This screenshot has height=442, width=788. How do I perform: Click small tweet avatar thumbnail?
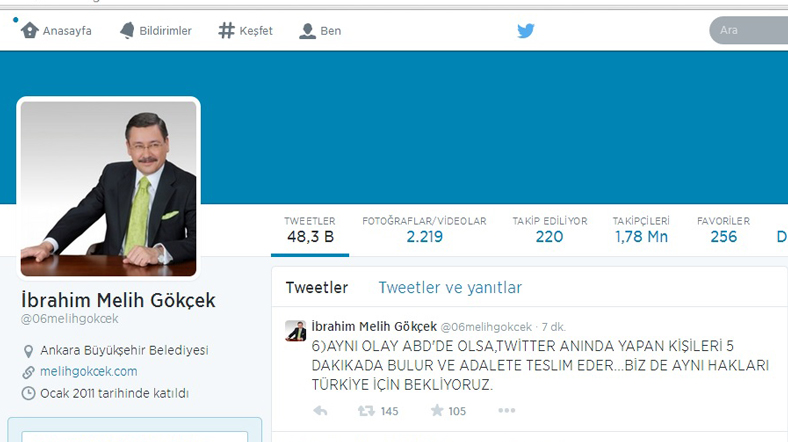[296, 331]
